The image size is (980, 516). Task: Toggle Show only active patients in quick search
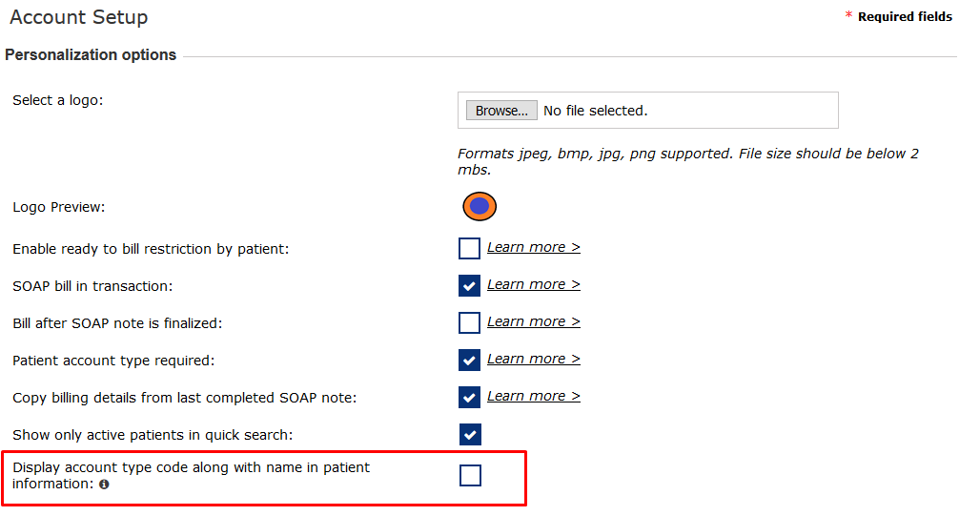pyautogui.click(x=470, y=435)
